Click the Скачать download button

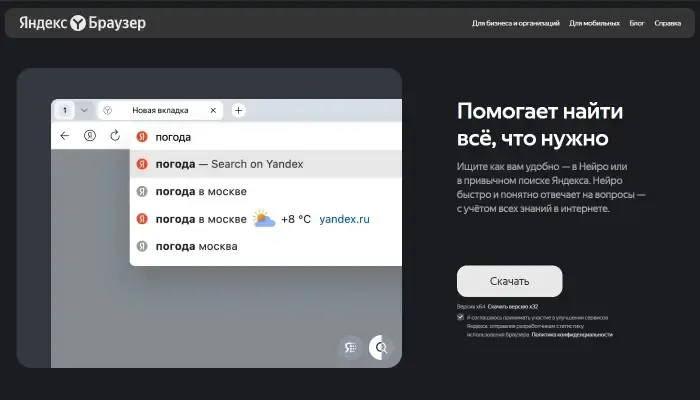point(509,281)
